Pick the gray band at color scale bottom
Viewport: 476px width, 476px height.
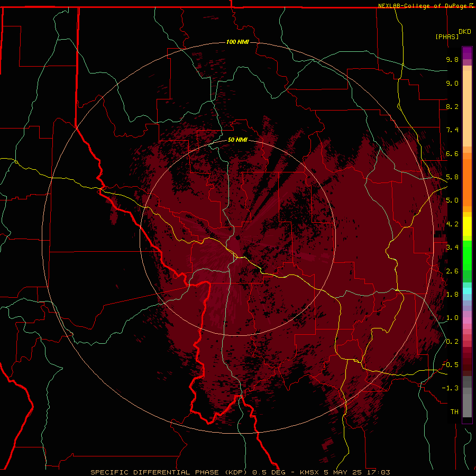coord(467,406)
